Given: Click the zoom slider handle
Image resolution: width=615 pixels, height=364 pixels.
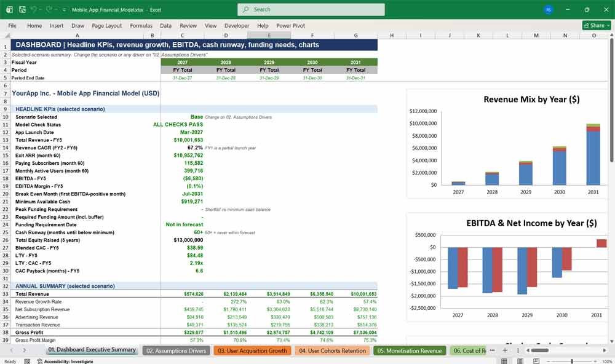Looking at the screenshot, I should point(572,362).
